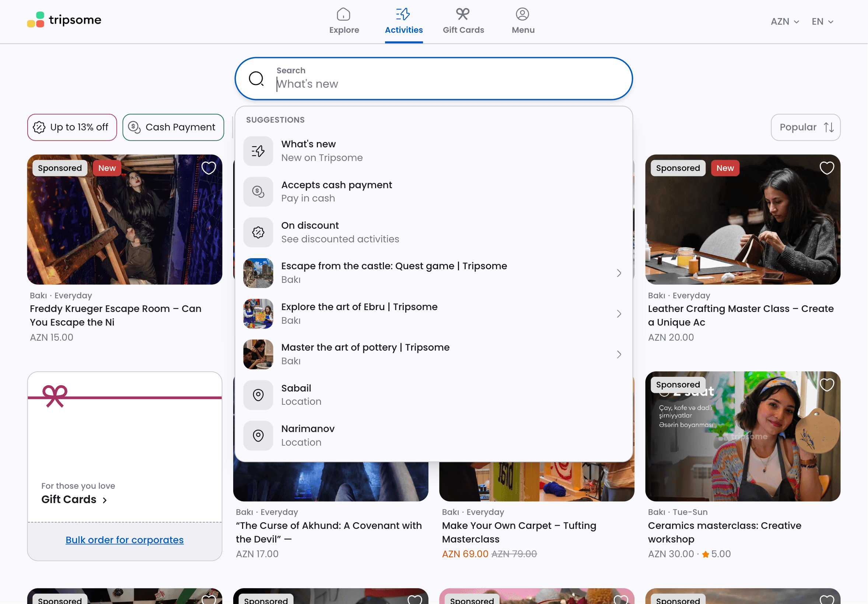Click the Narimanov location pin icon
Screen dimensions: 868x604
point(258,435)
